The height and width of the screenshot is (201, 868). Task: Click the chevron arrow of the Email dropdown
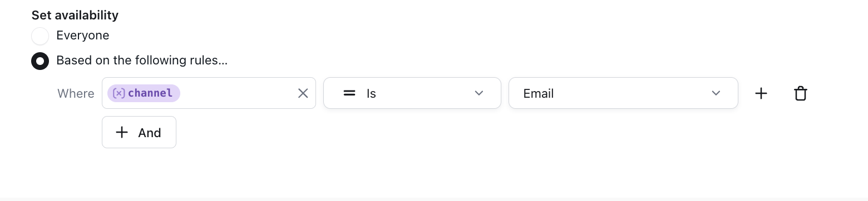tap(716, 93)
